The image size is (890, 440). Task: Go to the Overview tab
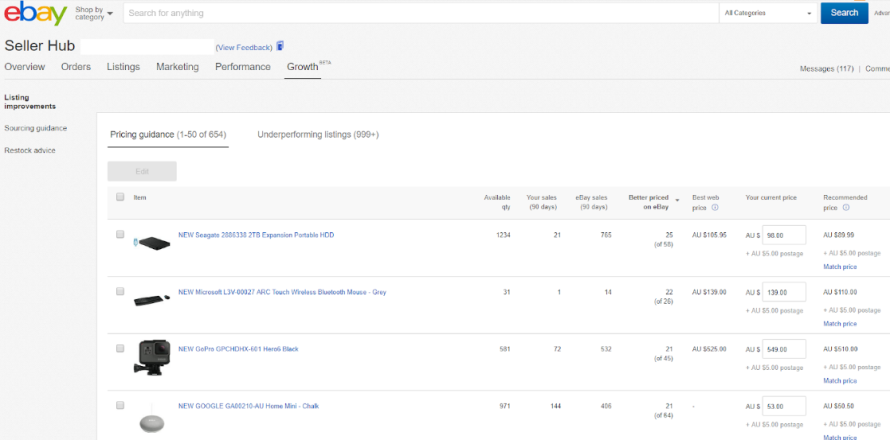tap(24, 67)
